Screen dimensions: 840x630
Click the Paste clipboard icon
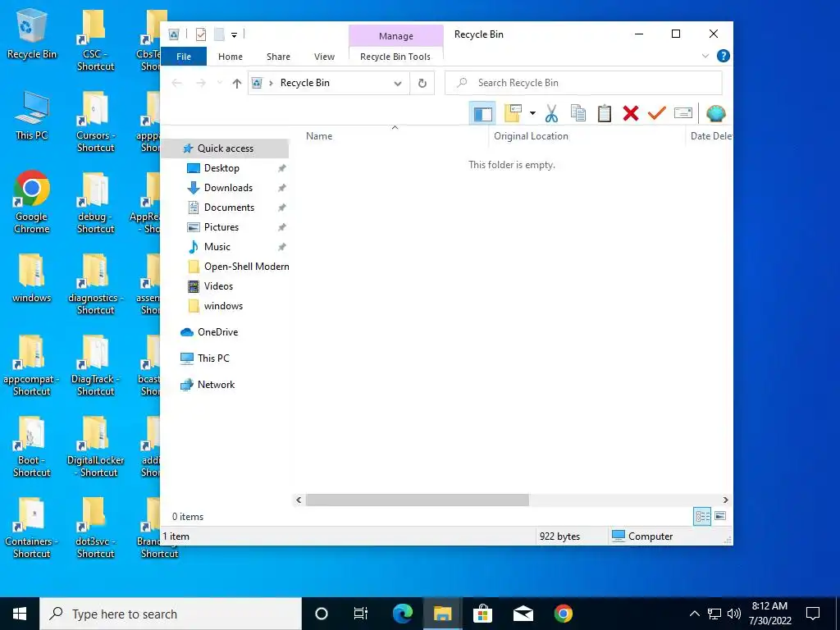(605, 113)
